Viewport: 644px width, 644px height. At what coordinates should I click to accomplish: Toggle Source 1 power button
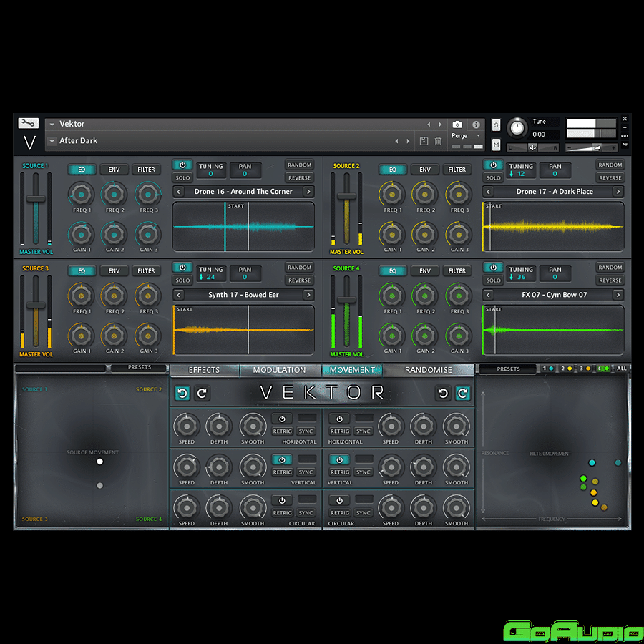pos(182,165)
